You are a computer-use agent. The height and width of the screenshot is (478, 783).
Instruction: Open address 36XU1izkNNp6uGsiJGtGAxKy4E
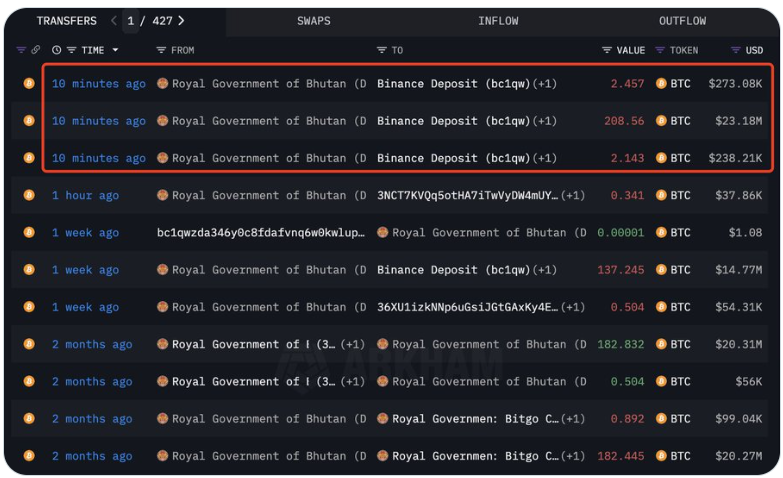click(467, 307)
